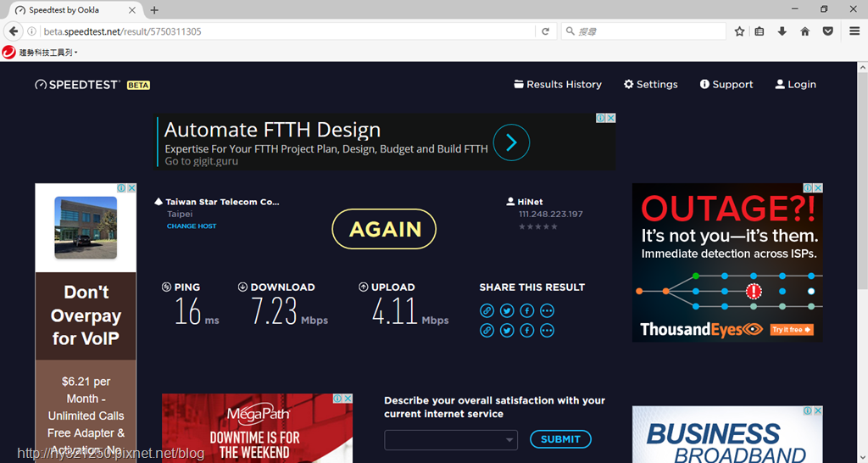This screenshot has height=463, width=868.
Task: Click Try it free in ThousandEyes ad
Action: [x=793, y=330]
